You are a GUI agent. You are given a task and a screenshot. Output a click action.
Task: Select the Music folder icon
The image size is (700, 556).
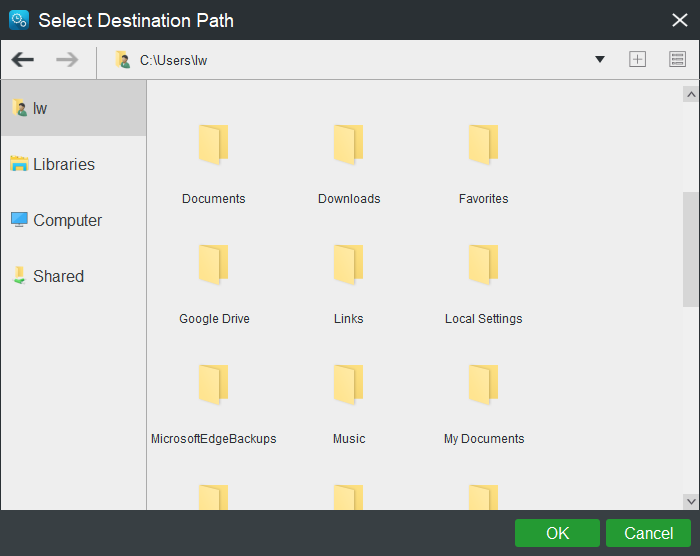tap(349, 385)
